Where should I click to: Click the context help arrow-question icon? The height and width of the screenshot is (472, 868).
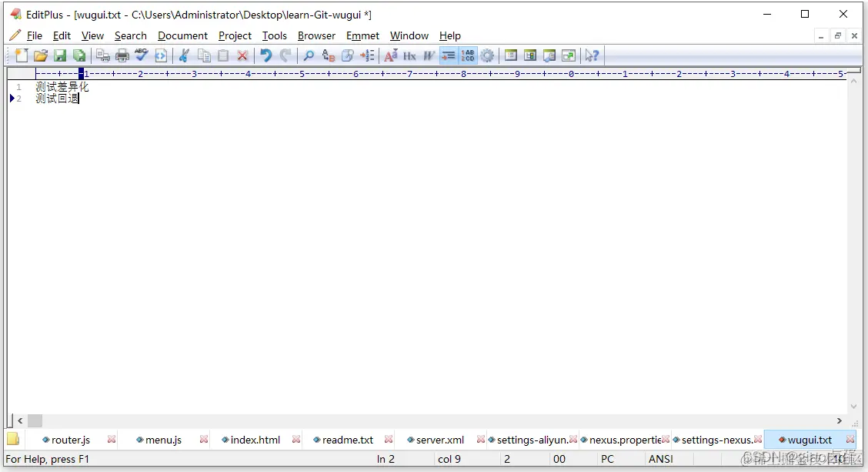coord(592,55)
